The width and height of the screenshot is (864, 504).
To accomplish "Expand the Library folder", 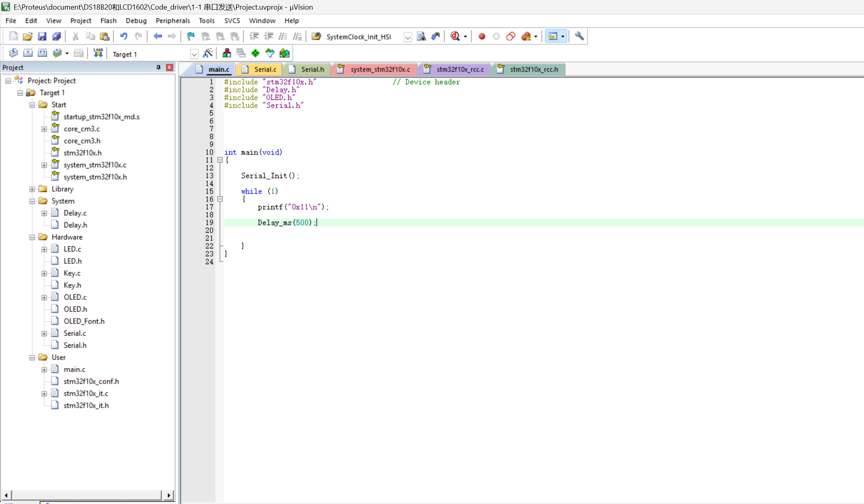I will [32, 189].
